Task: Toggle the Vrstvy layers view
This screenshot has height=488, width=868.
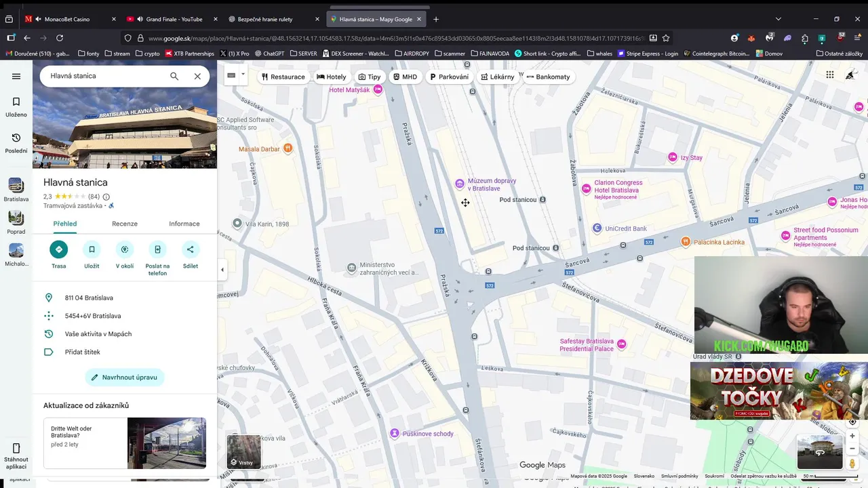Action: click(x=243, y=452)
